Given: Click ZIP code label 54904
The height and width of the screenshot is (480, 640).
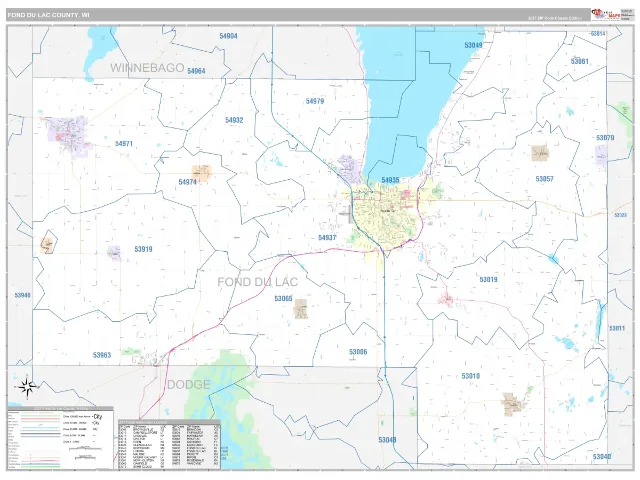Looking at the screenshot, I should (x=229, y=36).
